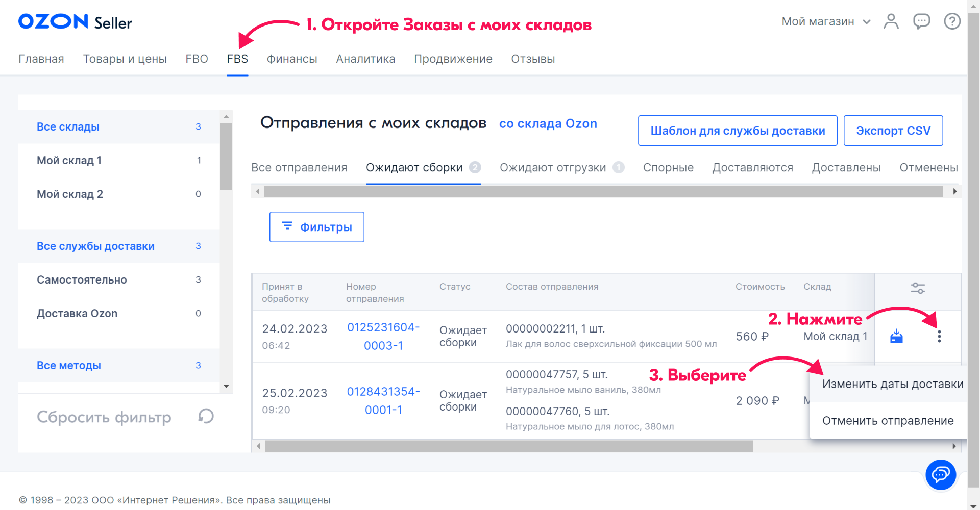Select Доставка Ozon filter
Viewport: 980px width, 510px height.
(x=119, y=314)
